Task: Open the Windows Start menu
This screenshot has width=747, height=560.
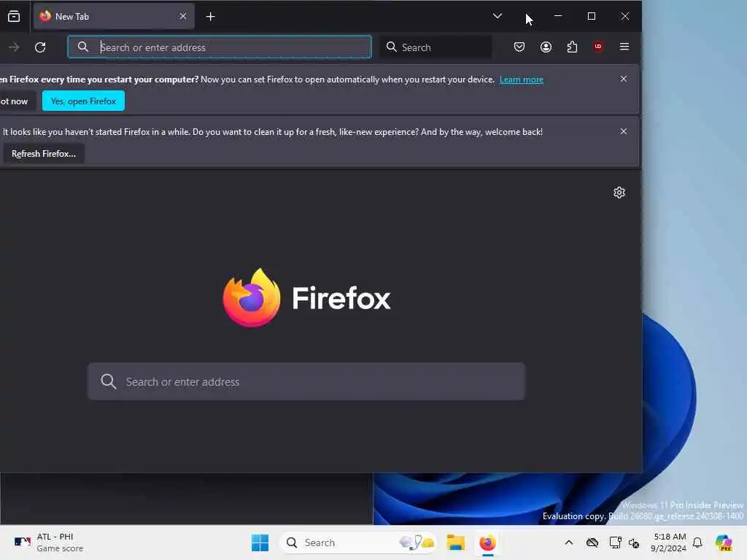Action: tap(260, 542)
